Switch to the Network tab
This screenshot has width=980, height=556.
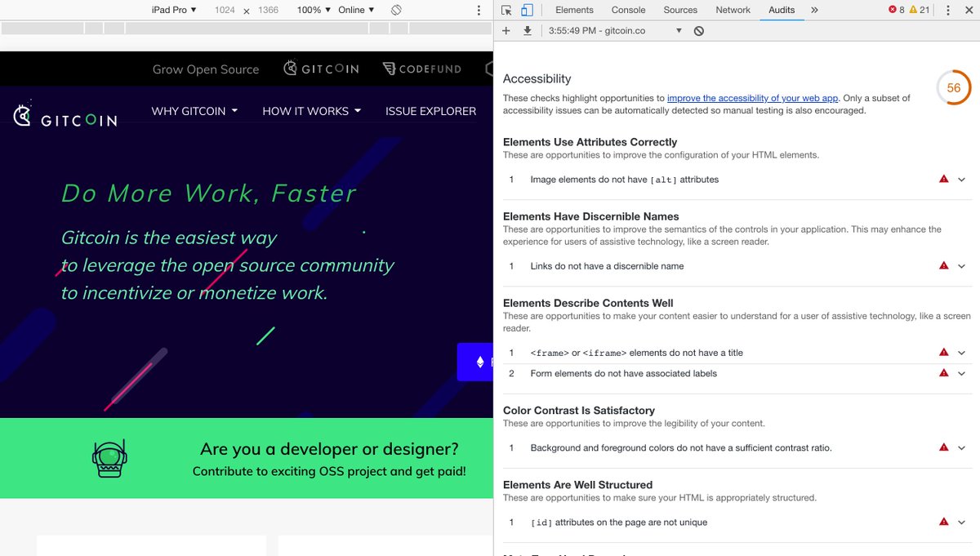point(733,10)
